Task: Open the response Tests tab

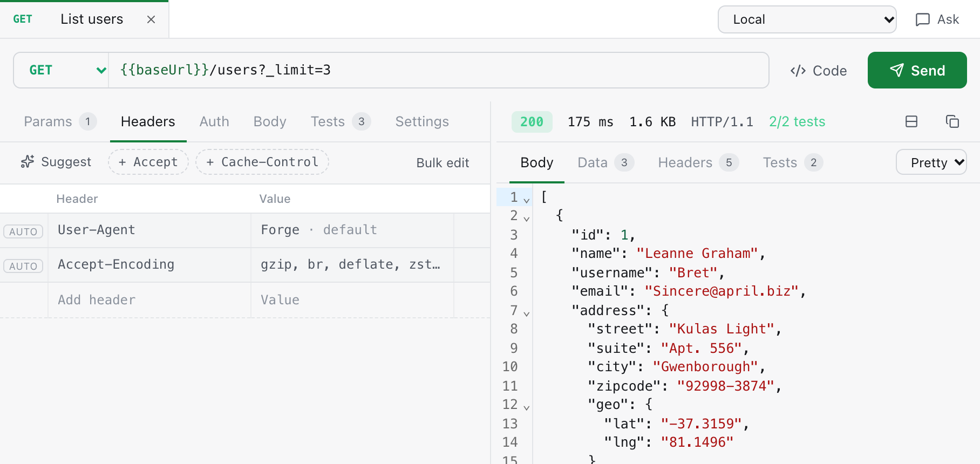Action: click(793, 162)
